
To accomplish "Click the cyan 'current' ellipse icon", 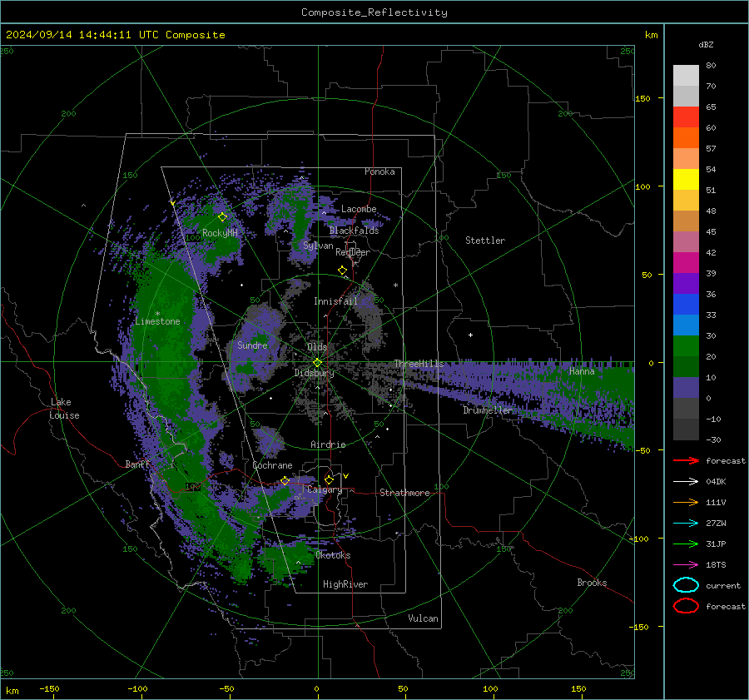I will pyautogui.click(x=686, y=585).
